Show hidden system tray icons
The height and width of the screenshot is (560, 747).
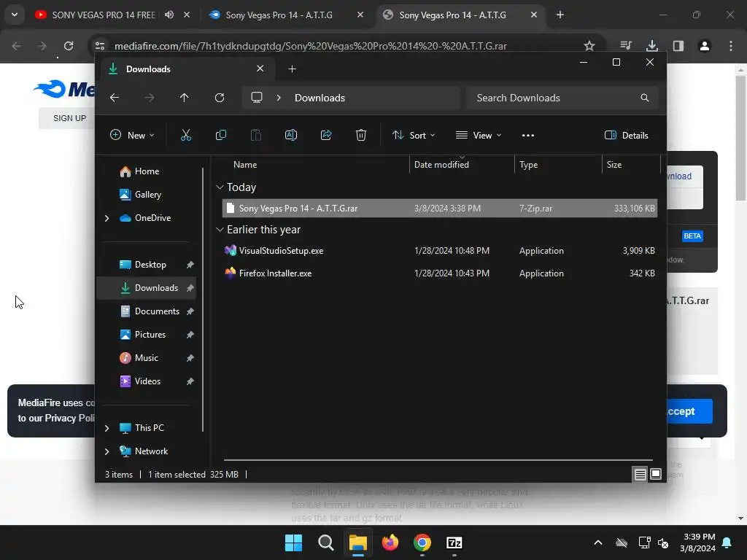click(x=598, y=542)
